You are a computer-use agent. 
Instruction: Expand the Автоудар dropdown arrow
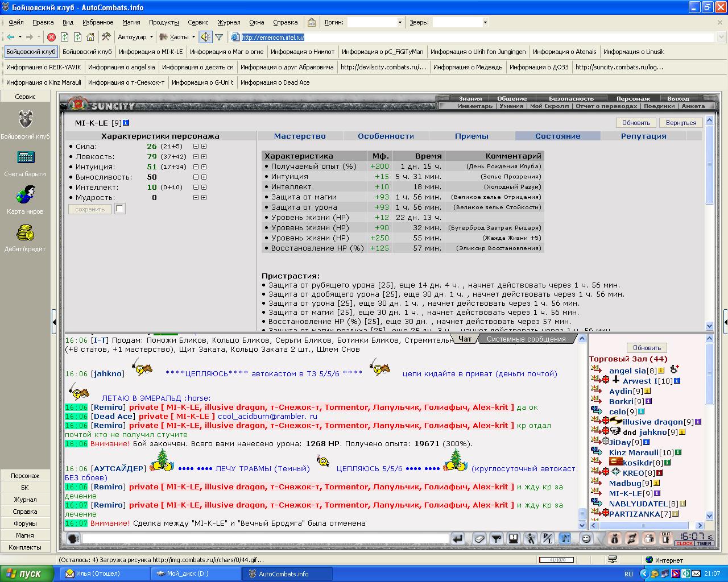(151, 37)
